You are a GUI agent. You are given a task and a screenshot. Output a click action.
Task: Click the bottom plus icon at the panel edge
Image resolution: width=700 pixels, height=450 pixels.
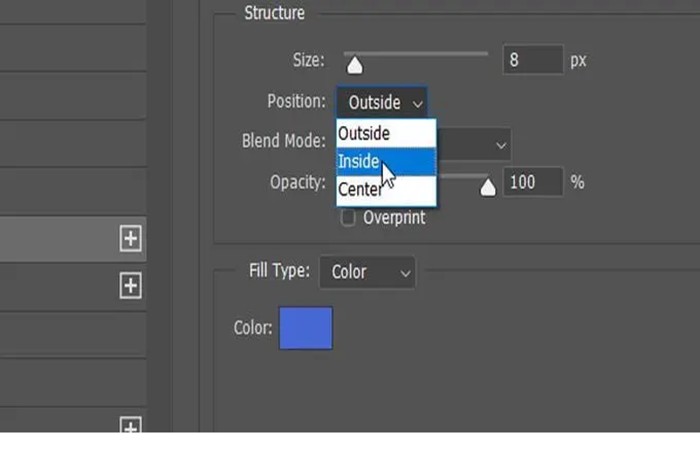coord(130,427)
